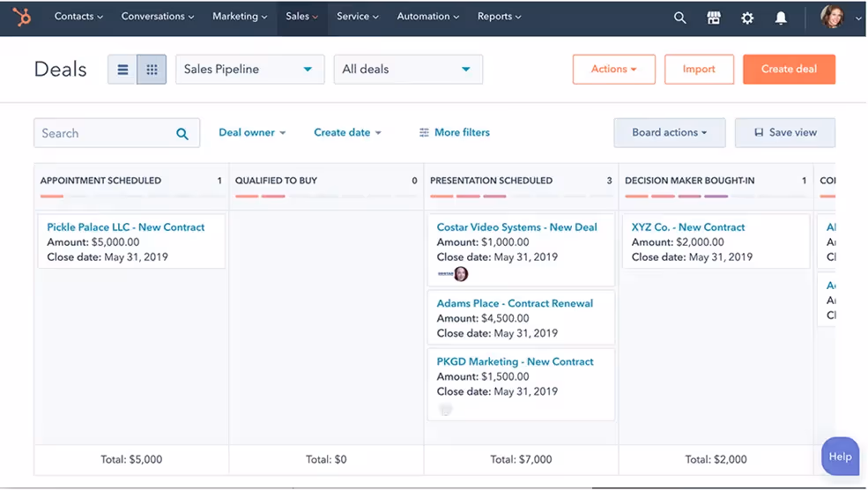Expand the All deals dropdown
The image size is (868, 490).
click(x=408, y=70)
